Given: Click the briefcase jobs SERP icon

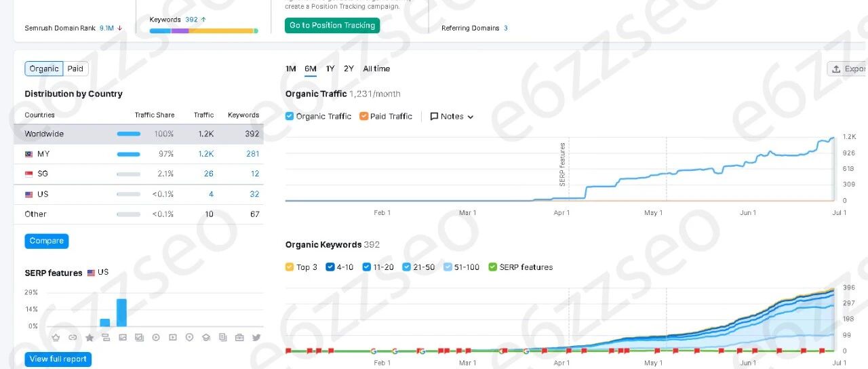Looking at the screenshot, I should tap(239, 337).
